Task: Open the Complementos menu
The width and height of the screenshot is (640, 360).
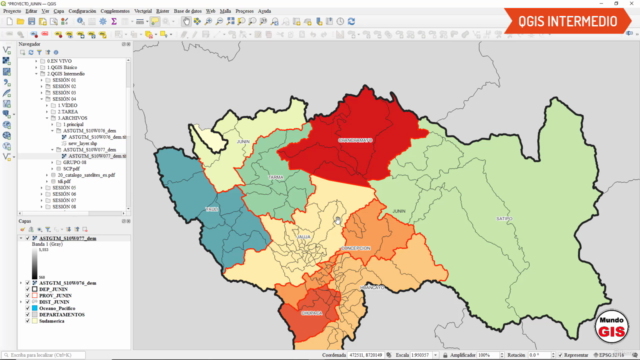Action: coord(115,11)
